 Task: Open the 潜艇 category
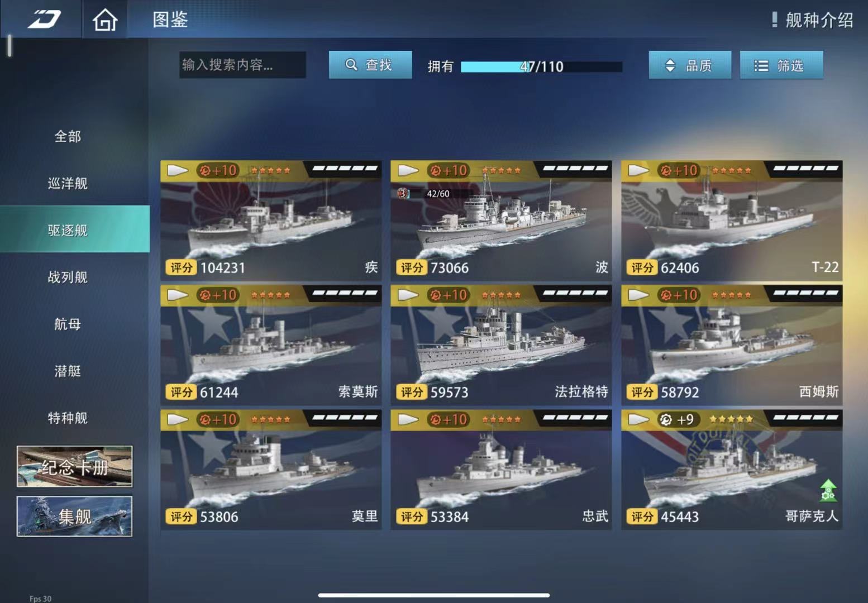pos(68,371)
